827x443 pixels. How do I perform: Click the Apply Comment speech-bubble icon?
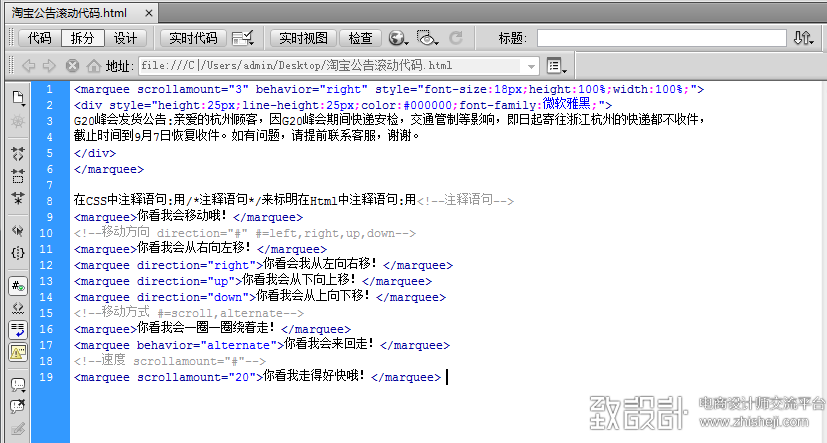coord(18,385)
